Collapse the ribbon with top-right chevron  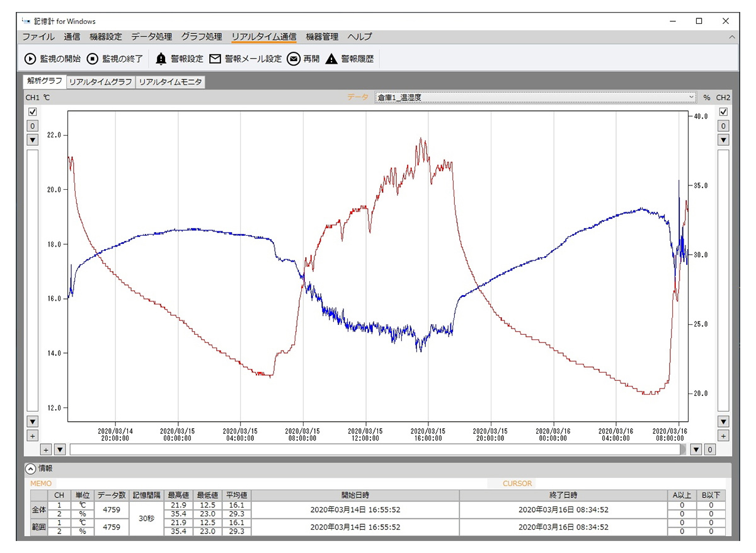(731, 37)
